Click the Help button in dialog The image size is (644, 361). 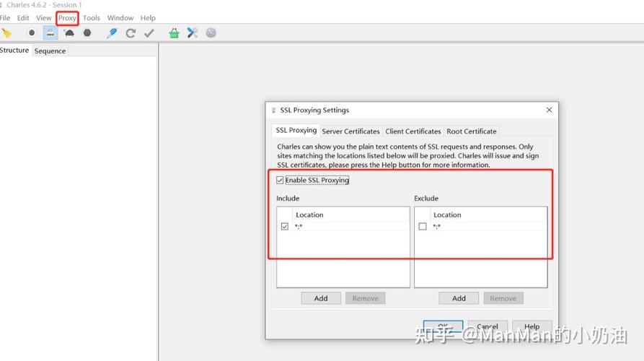point(532,326)
